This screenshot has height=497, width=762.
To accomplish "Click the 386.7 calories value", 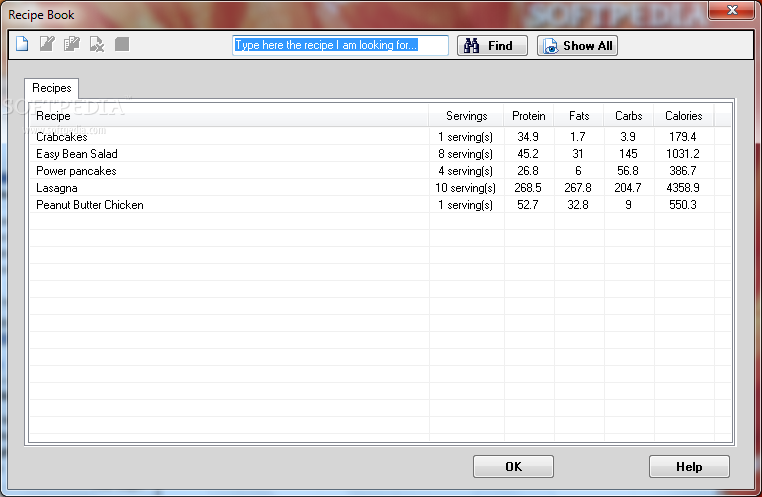I will pos(683,171).
